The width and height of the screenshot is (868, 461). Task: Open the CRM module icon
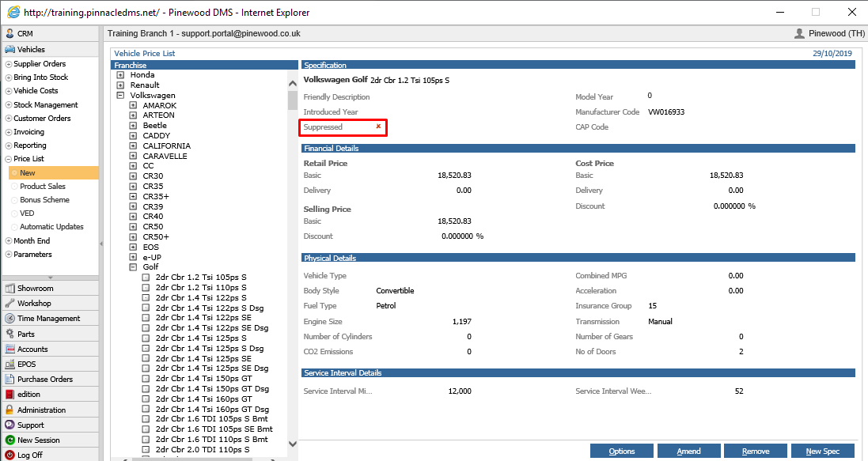tap(9, 33)
